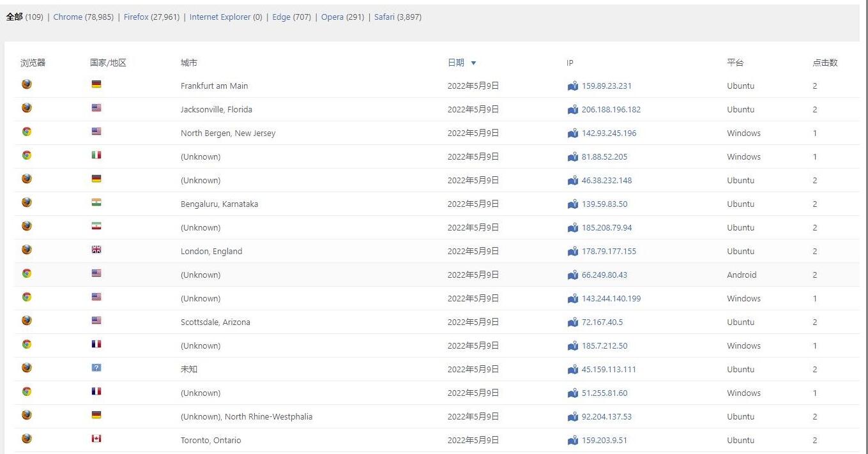Click the France flag in the 185.7.212.50 row
Image resolution: width=868 pixels, height=454 pixels.
[x=96, y=344]
